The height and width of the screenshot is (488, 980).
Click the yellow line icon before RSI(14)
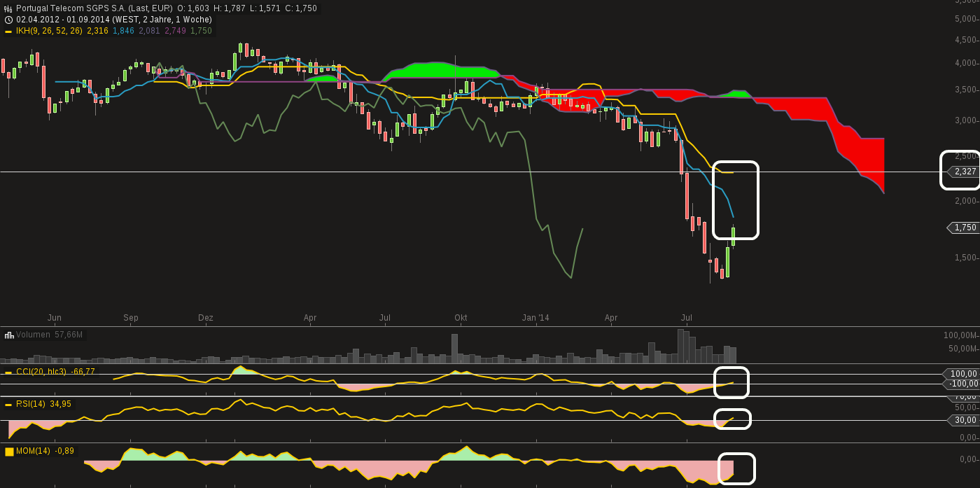coord(8,405)
